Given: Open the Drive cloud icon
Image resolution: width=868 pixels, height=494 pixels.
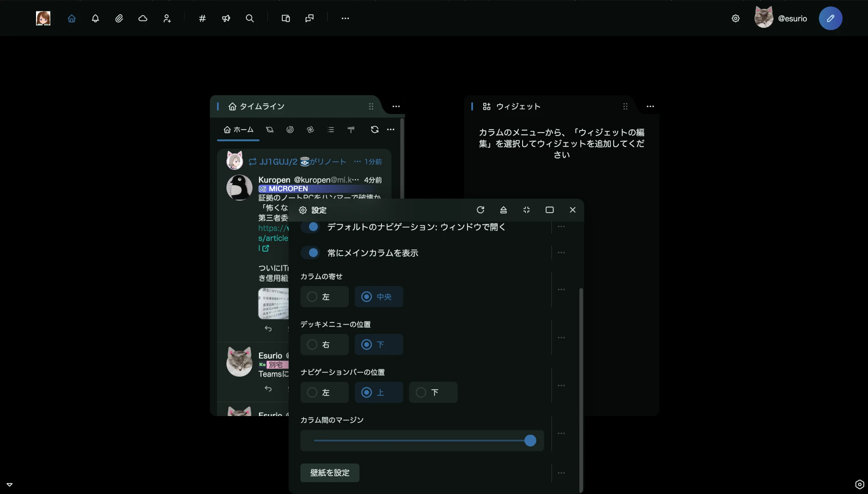Looking at the screenshot, I should click(x=143, y=18).
